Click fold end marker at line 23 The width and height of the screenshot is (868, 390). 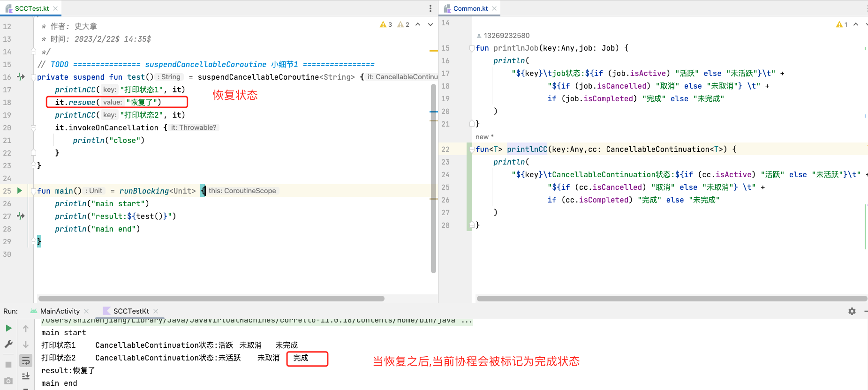[x=33, y=165]
